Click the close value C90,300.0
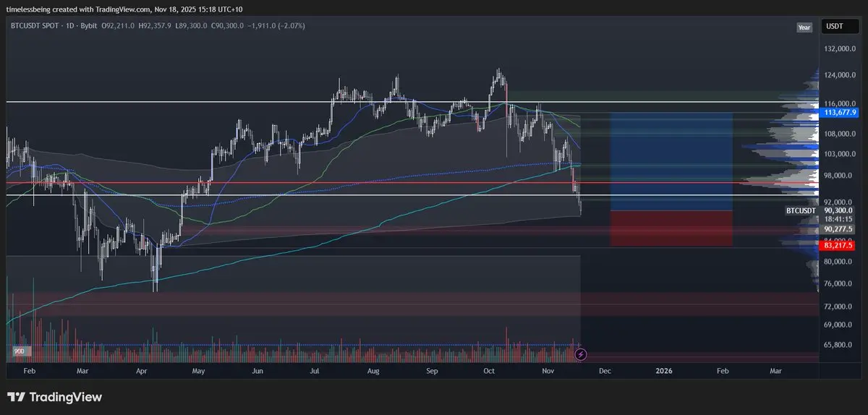This screenshot has width=868, height=415. [x=228, y=26]
